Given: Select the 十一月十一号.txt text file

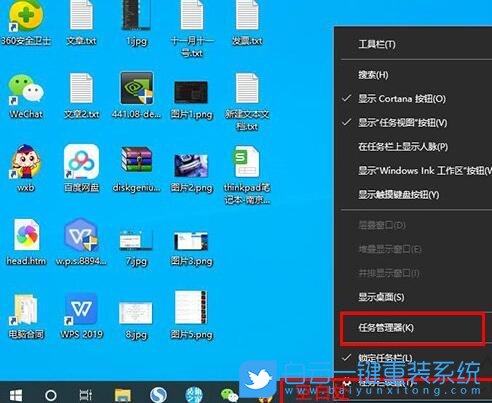Looking at the screenshot, I should pyautogui.click(x=192, y=29).
